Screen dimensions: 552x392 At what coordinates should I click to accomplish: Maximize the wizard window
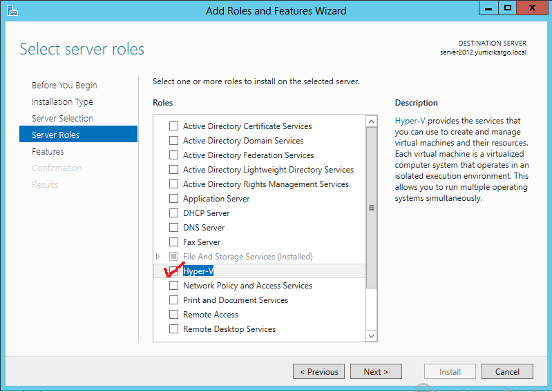point(508,9)
